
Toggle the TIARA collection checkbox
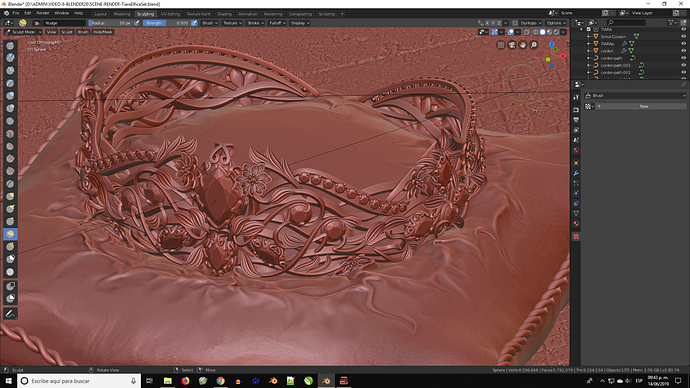(x=589, y=29)
